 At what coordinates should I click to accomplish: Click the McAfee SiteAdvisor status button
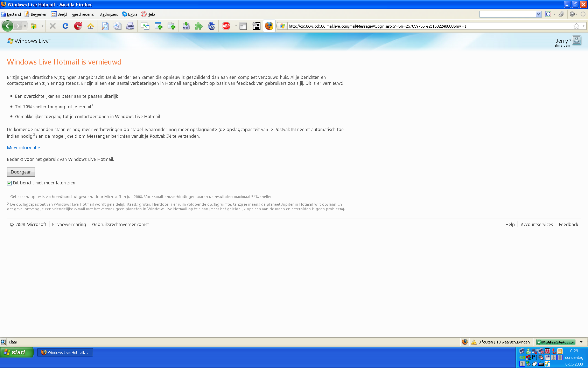point(556,342)
